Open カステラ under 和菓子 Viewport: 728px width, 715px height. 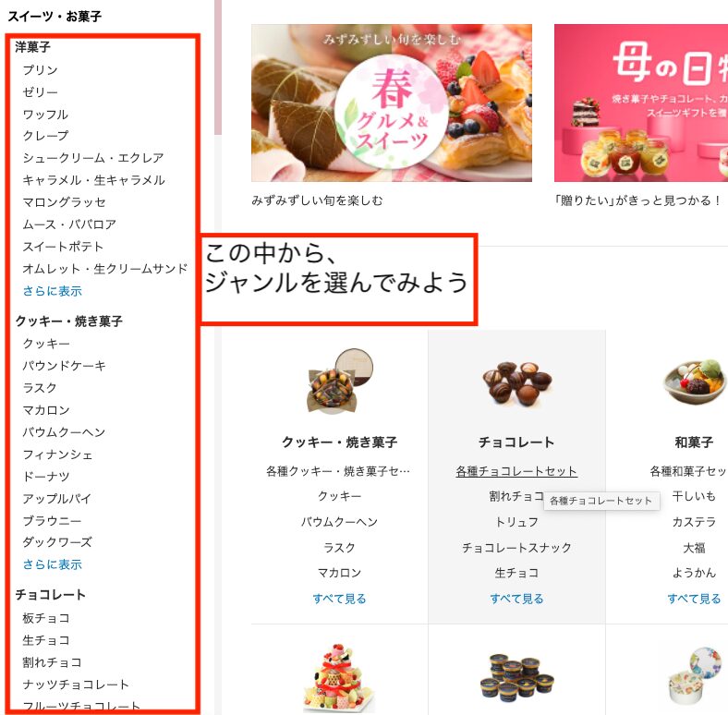pyautogui.click(x=695, y=522)
